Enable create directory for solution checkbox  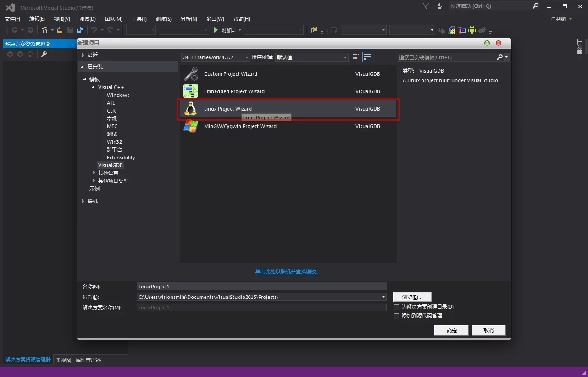[x=397, y=307]
